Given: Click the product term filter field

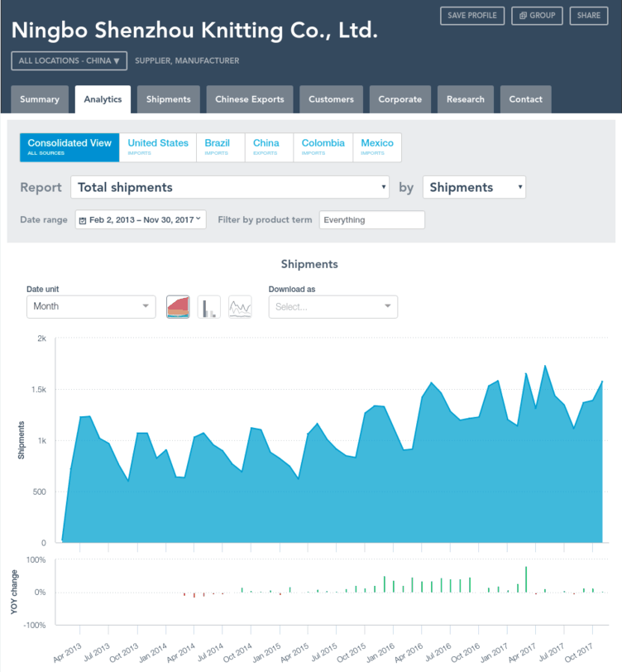Looking at the screenshot, I should (x=372, y=220).
